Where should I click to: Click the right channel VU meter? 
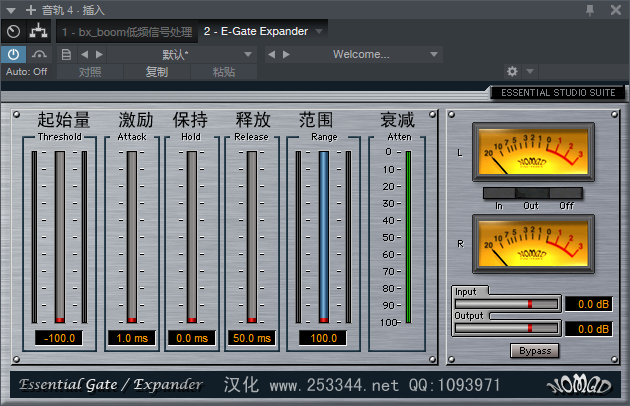click(x=533, y=244)
